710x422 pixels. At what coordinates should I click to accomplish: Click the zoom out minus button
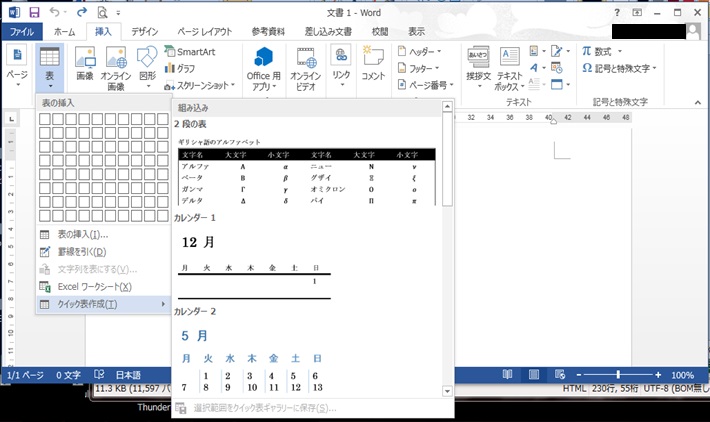[579, 375]
